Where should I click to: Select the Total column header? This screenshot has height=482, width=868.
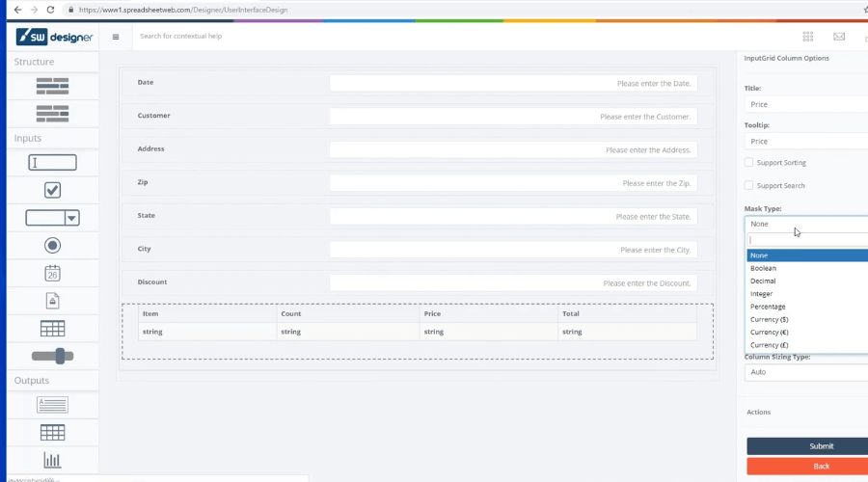(627, 313)
